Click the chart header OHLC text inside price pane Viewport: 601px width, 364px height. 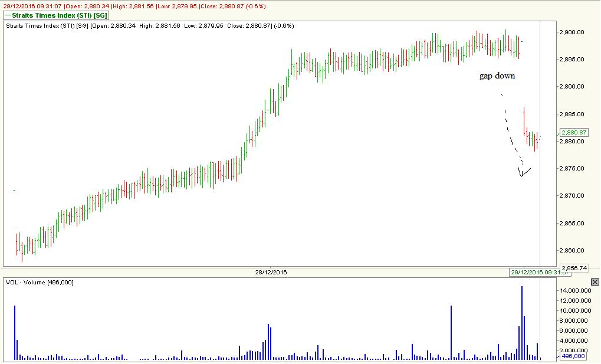150,26
